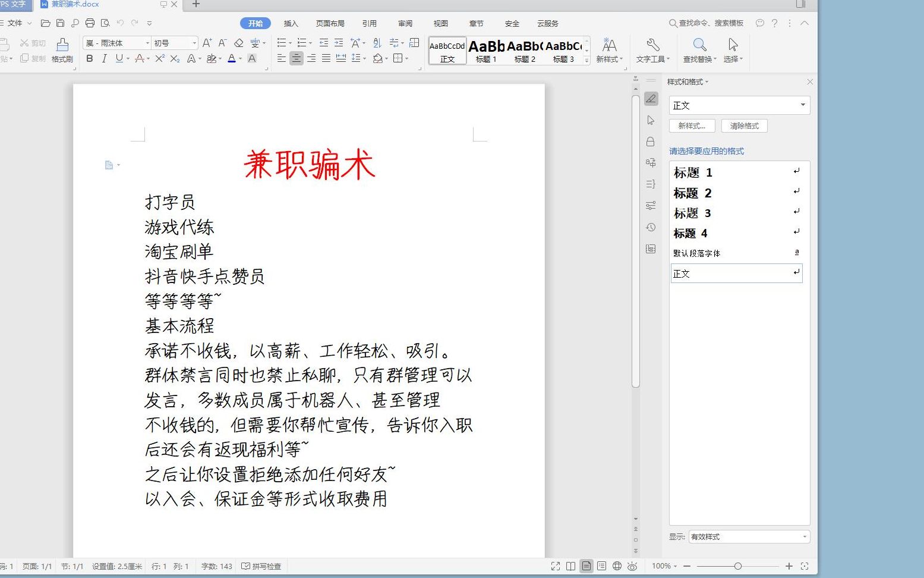This screenshot has height=578, width=924.
Task: Click the 新样式... button in styles pane
Action: point(692,125)
